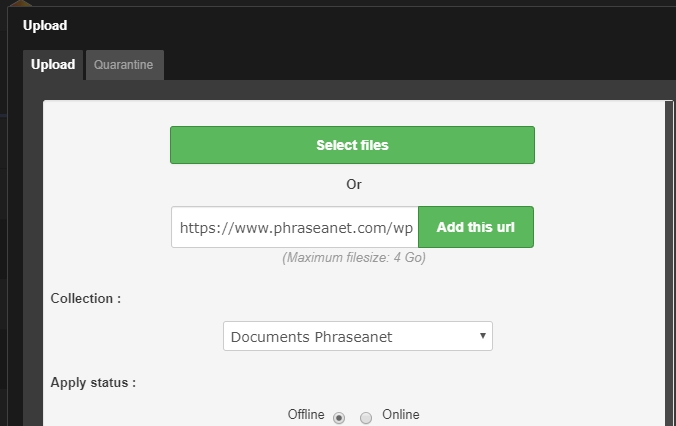Switch to the Quarantine tab
The height and width of the screenshot is (426, 676).
124,65
